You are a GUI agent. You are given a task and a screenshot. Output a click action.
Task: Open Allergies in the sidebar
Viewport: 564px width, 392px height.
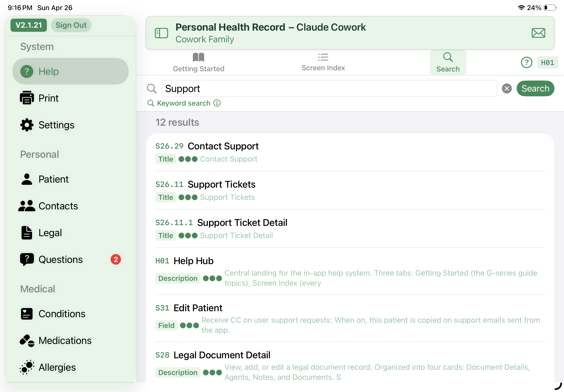coord(70,367)
